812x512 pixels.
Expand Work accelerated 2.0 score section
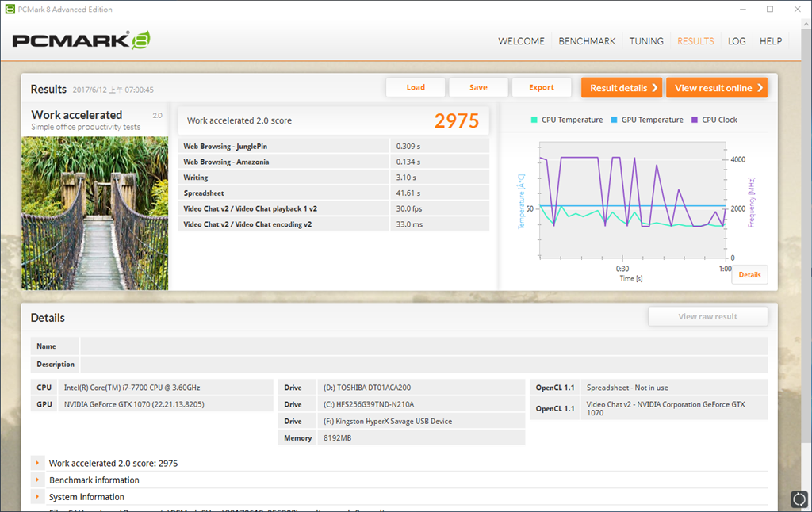coord(37,463)
